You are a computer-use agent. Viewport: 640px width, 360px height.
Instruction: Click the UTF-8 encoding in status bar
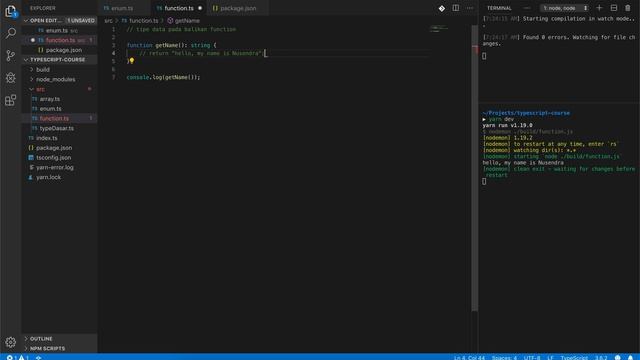click(x=532, y=358)
